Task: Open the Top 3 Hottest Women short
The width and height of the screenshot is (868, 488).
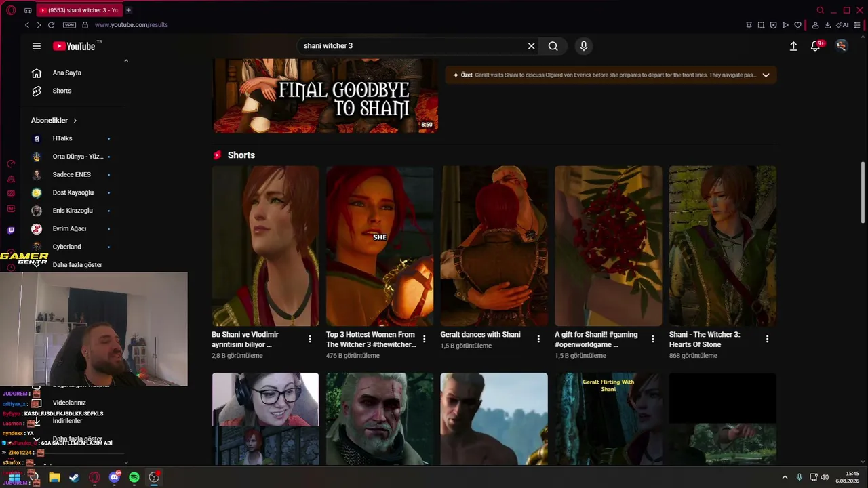Action: [380, 246]
